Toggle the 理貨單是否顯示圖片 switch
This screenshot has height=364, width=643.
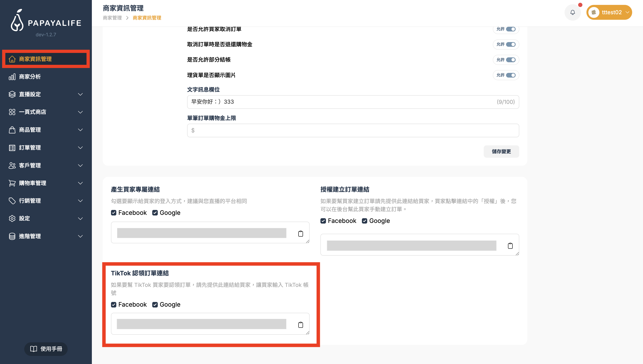511,75
